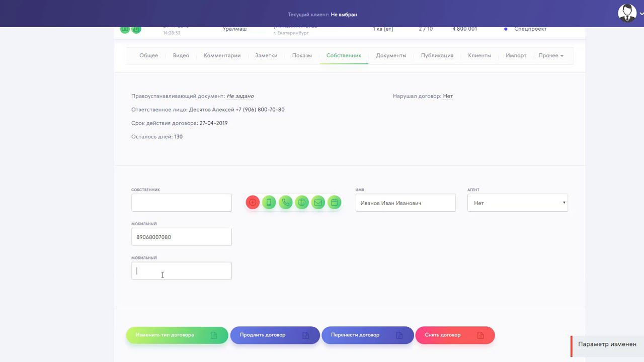
Task: Edit the Не задано document value
Action: [240, 96]
